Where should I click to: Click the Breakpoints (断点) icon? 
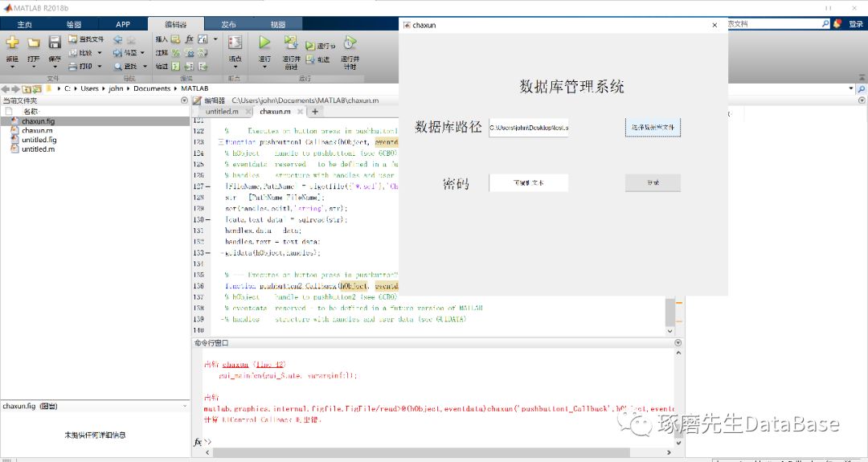tap(235, 43)
